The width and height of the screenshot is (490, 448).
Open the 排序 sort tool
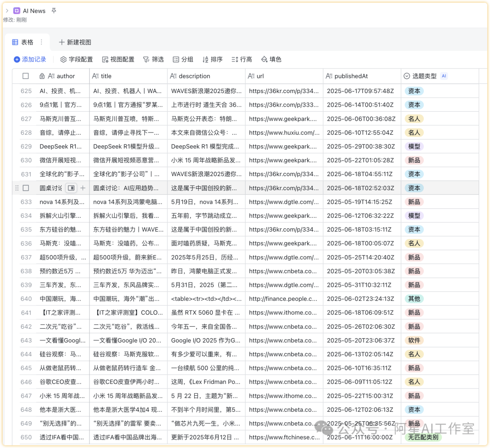click(x=212, y=59)
